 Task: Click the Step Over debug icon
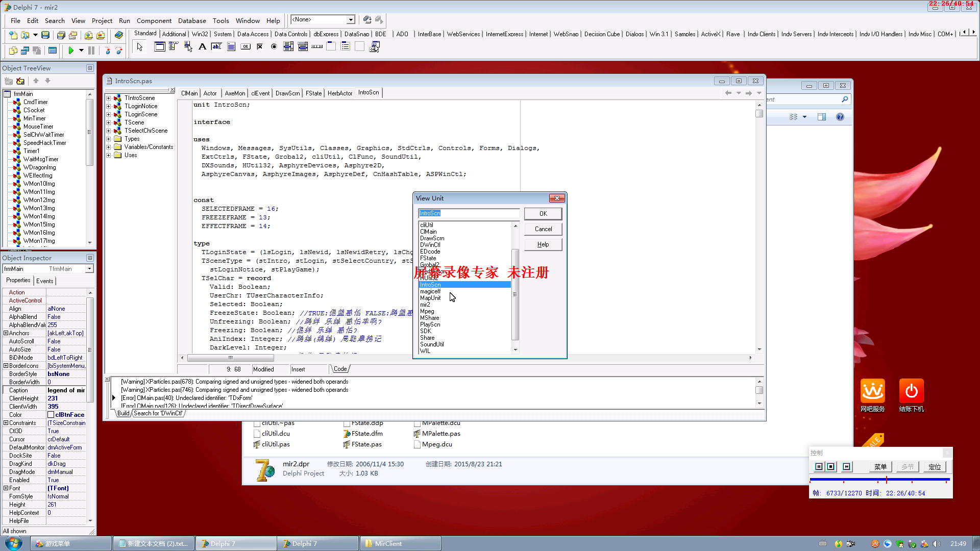(x=119, y=51)
